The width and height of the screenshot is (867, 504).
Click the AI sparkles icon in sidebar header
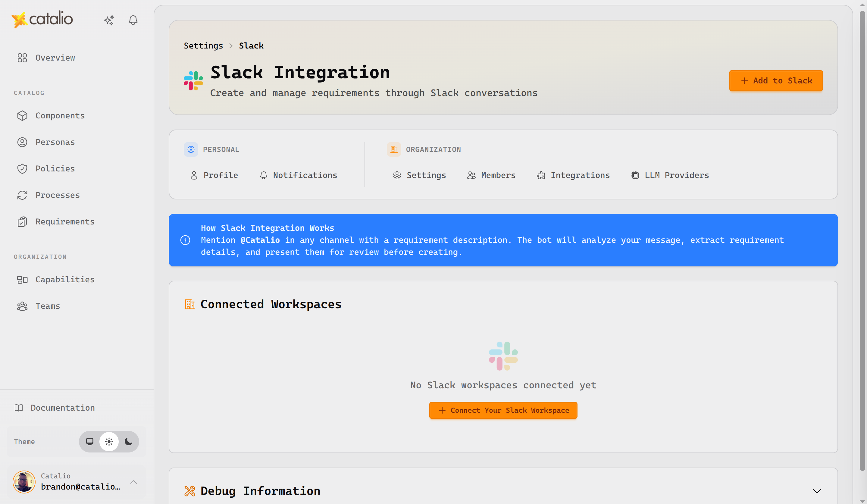[109, 20]
